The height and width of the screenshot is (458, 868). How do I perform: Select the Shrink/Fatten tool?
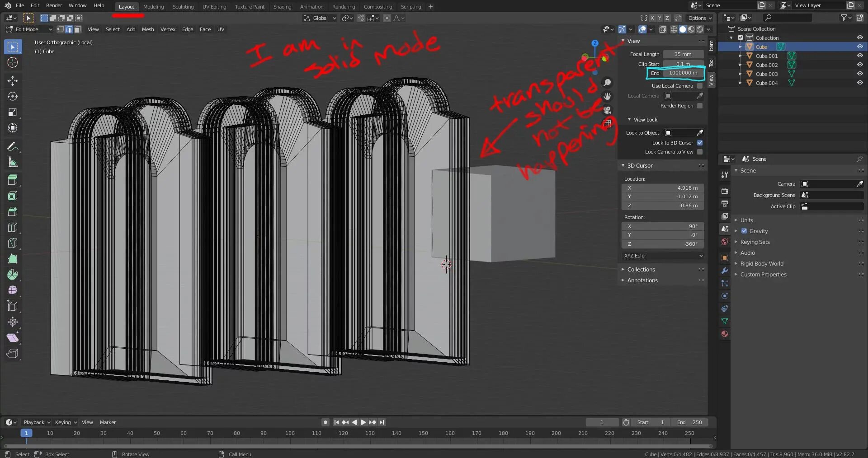point(13,322)
